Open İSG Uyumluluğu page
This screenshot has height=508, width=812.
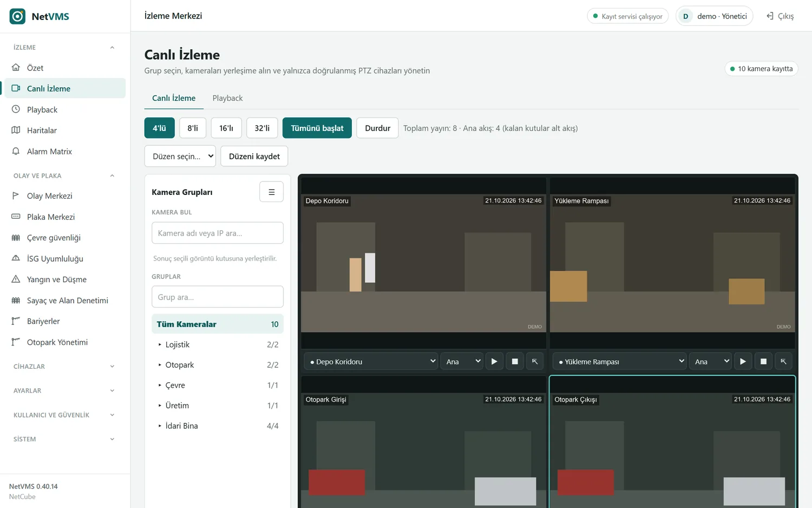coord(65,259)
